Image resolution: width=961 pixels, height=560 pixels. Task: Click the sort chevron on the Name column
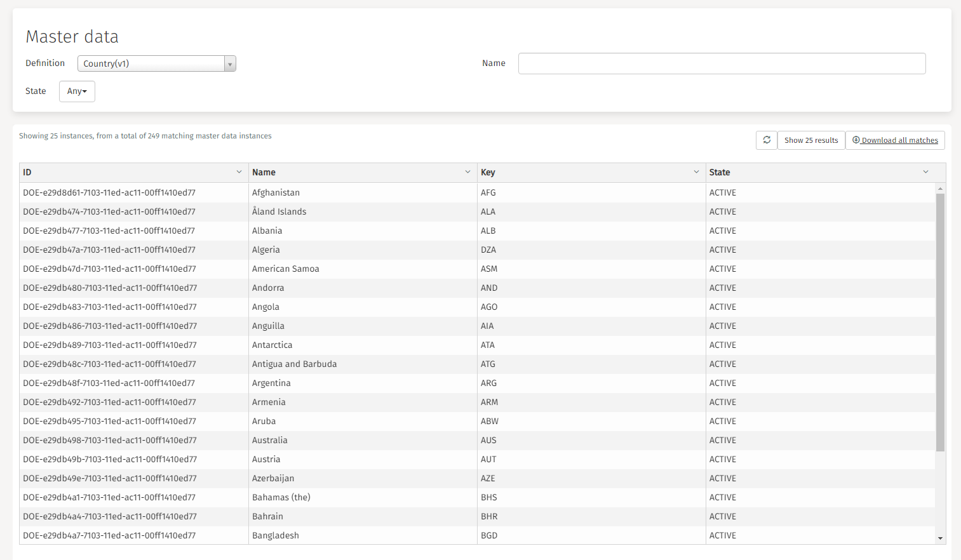(468, 171)
